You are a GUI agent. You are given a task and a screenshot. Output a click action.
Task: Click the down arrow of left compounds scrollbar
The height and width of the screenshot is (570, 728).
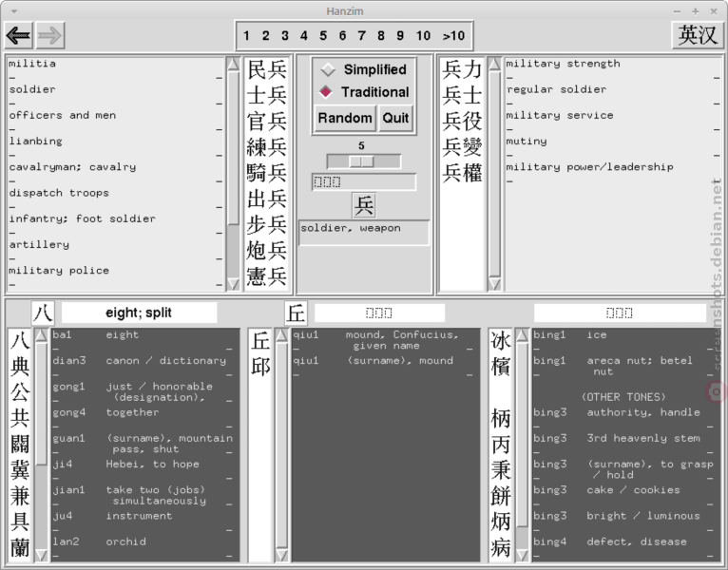click(x=233, y=284)
